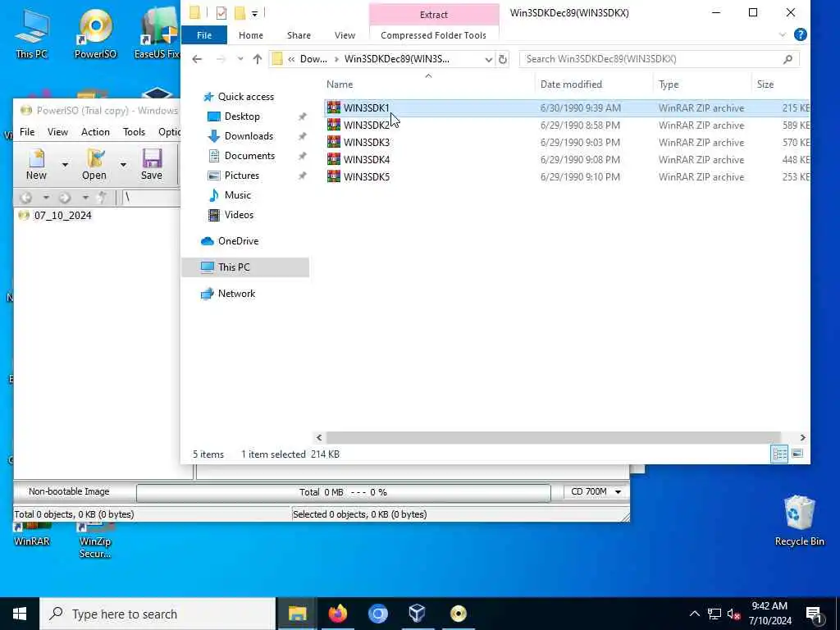The image size is (840, 630).
Task: Launch Firefox from the taskbar
Action: 337,614
